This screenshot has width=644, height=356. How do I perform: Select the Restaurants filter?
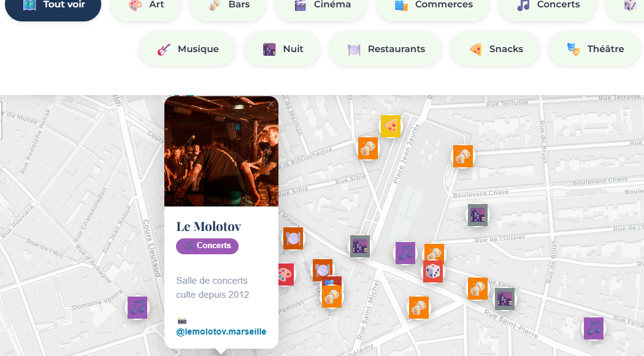[x=385, y=49]
